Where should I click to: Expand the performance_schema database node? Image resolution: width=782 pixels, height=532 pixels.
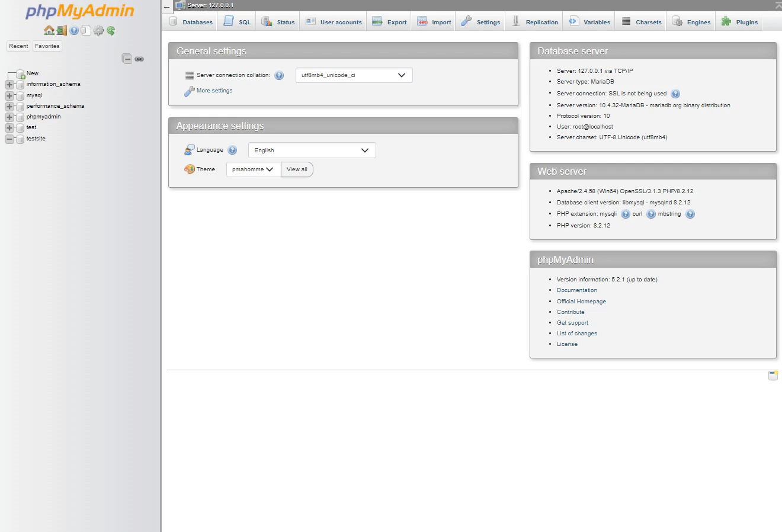[9, 107]
